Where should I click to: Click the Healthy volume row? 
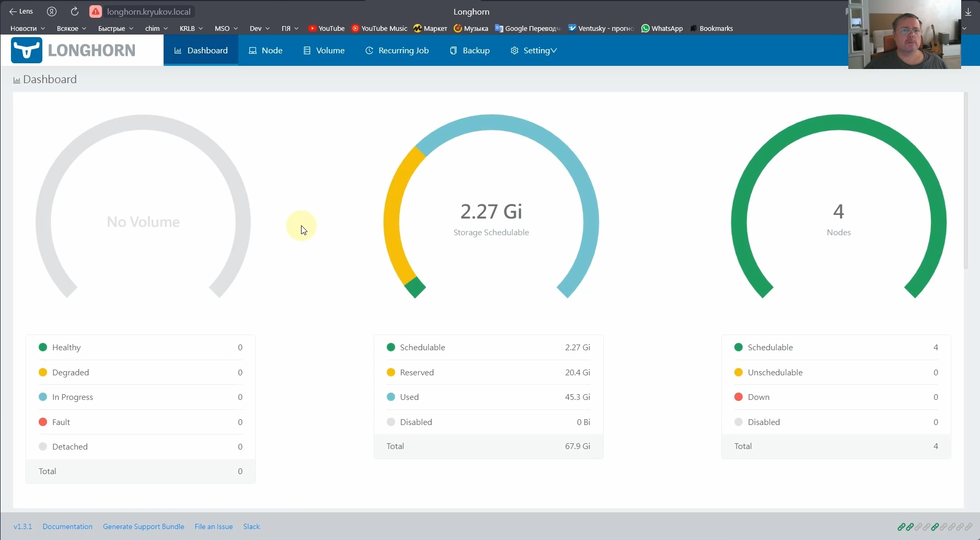pos(141,347)
